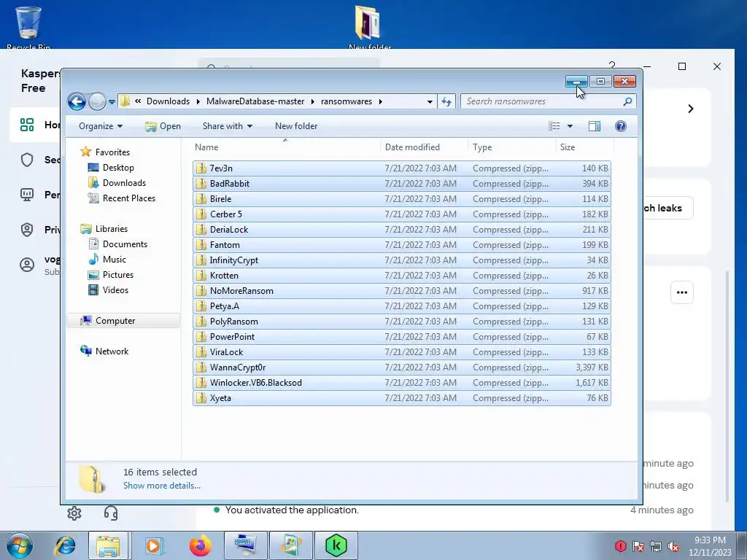This screenshot has height=560, width=747.
Task: Select Music library
Action: coord(115,260)
